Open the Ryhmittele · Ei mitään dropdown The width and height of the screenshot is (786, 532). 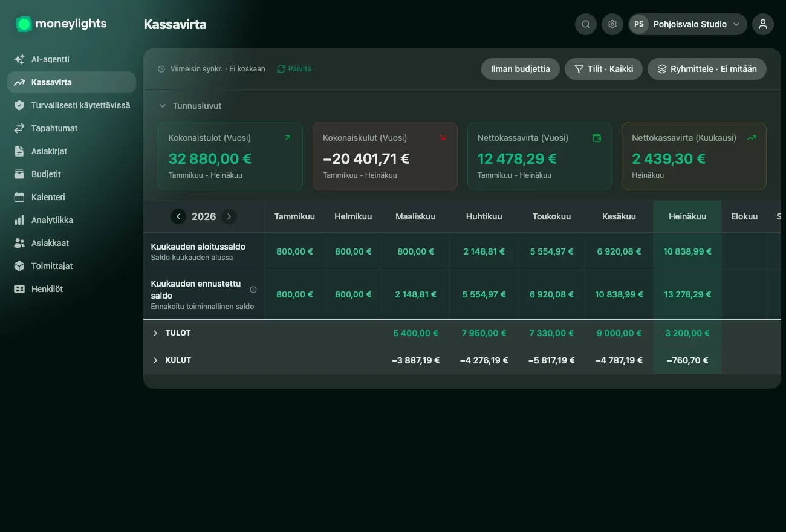tap(707, 69)
